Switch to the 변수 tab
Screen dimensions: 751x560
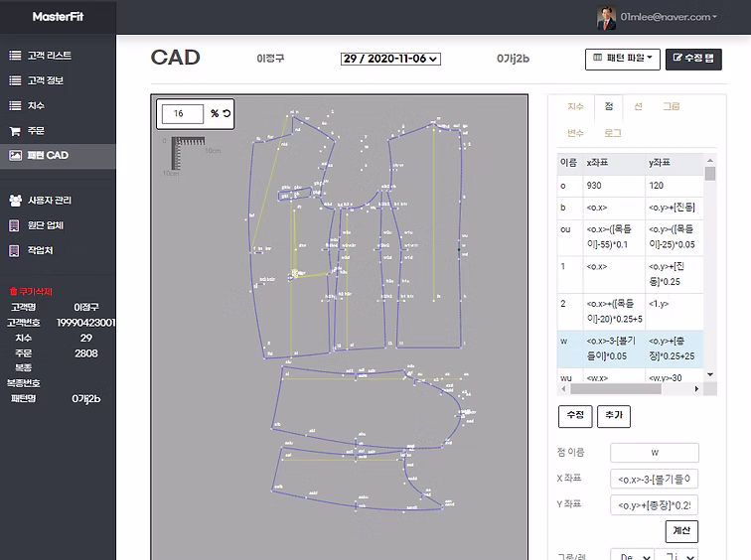pos(575,132)
